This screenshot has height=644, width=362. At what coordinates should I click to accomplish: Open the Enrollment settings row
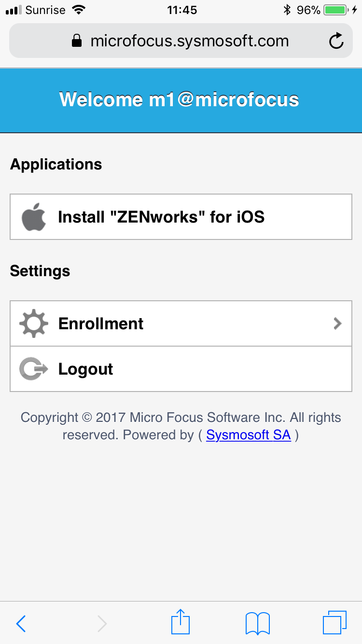[x=181, y=323]
